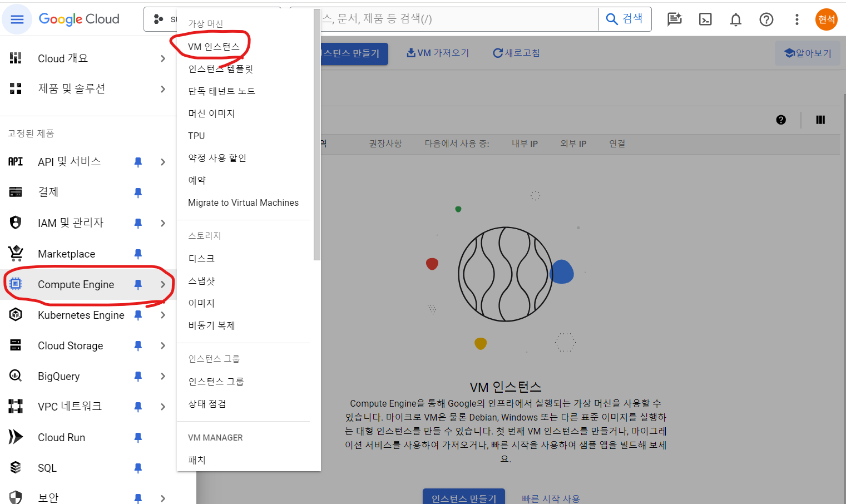
Task: Click the 보안 security shield icon
Action: [x=16, y=497]
